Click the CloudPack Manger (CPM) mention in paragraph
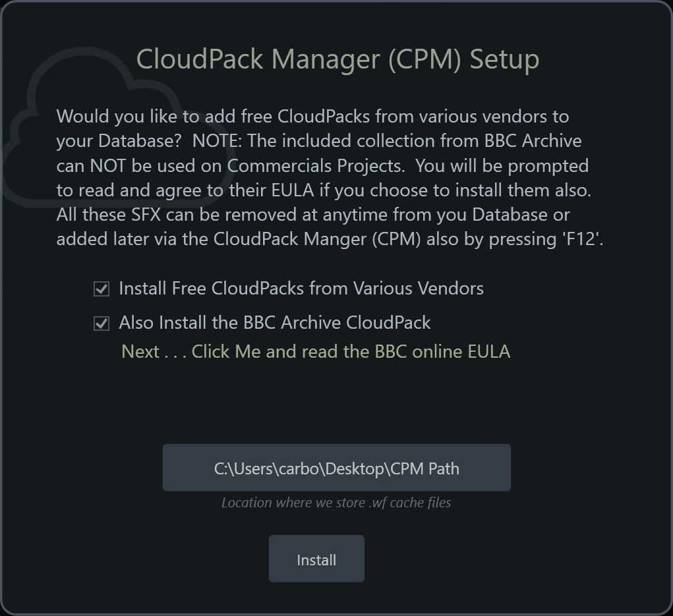The width and height of the screenshot is (673, 616). [317, 239]
